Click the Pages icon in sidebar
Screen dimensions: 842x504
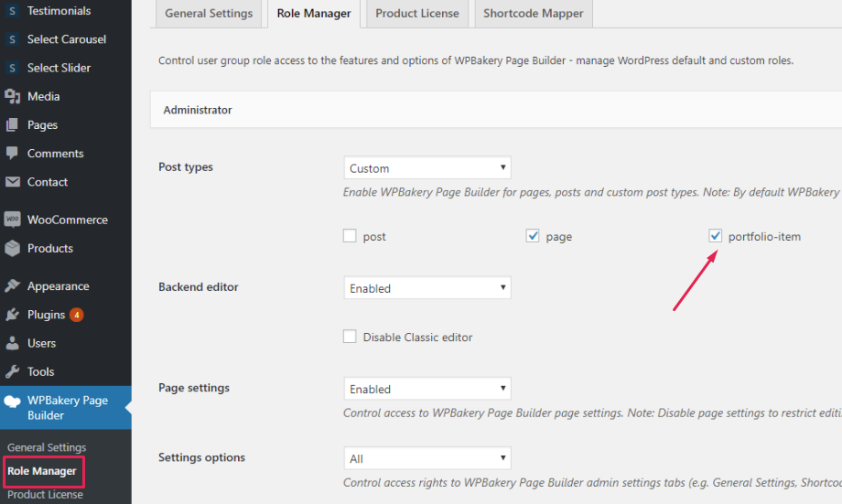click(12, 125)
